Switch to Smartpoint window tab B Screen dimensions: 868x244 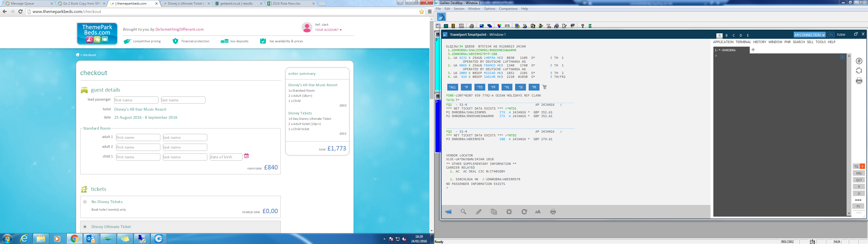pyautogui.click(x=727, y=36)
